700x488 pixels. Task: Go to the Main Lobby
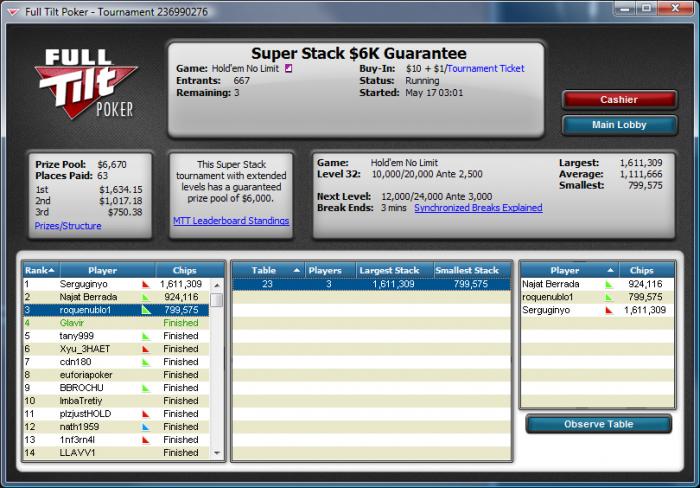coord(619,125)
